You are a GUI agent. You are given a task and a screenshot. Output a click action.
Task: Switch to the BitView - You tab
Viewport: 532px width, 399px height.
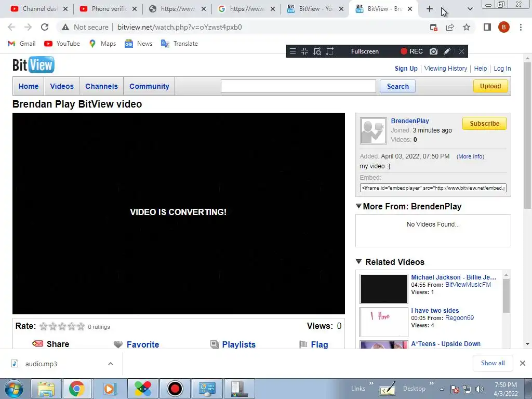pos(315,9)
